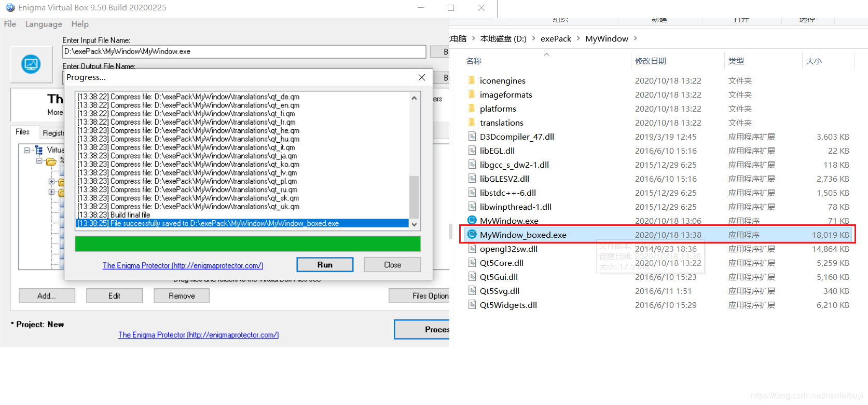Viewport: 868px width, 405px height.
Task: Click the Enter Input File Name field
Action: tap(244, 51)
